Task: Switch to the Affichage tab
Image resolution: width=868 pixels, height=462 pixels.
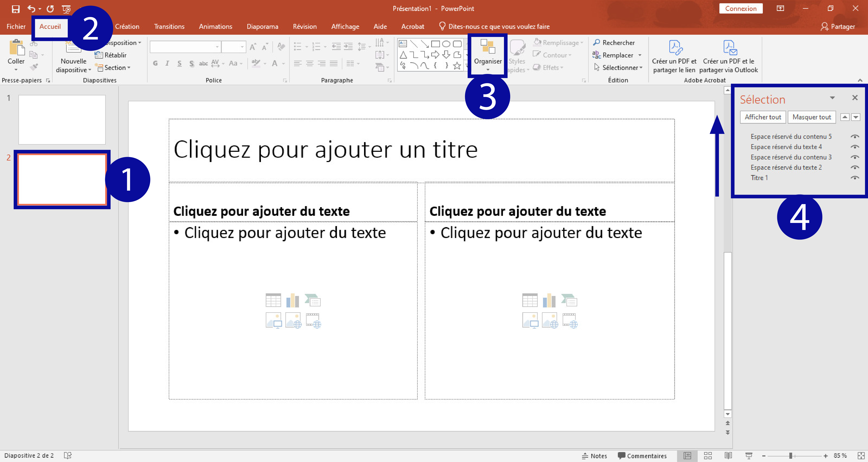Action: point(345,27)
